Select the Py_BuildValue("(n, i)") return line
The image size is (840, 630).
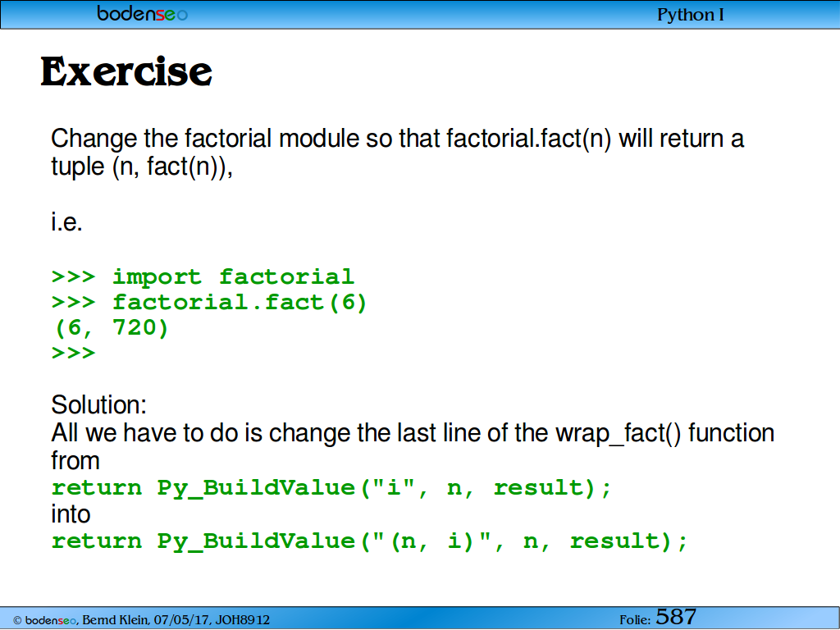tap(369, 541)
